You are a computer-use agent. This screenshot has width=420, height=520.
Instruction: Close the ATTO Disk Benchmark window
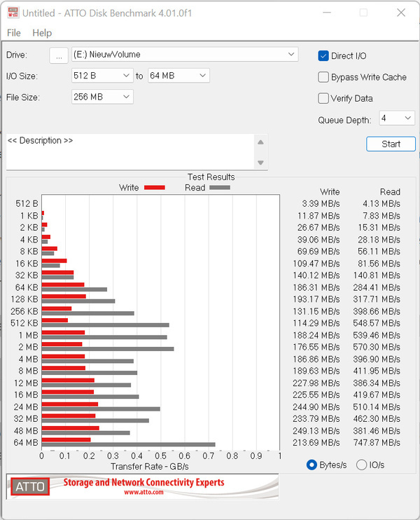pos(401,13)
